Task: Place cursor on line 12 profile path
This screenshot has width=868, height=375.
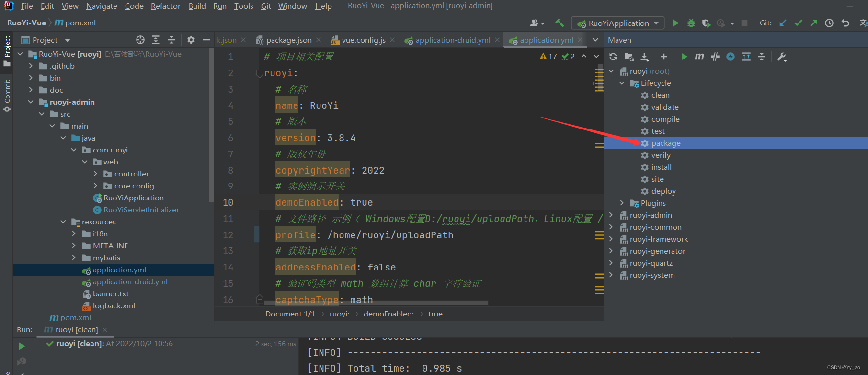Action: coord(390,235)
